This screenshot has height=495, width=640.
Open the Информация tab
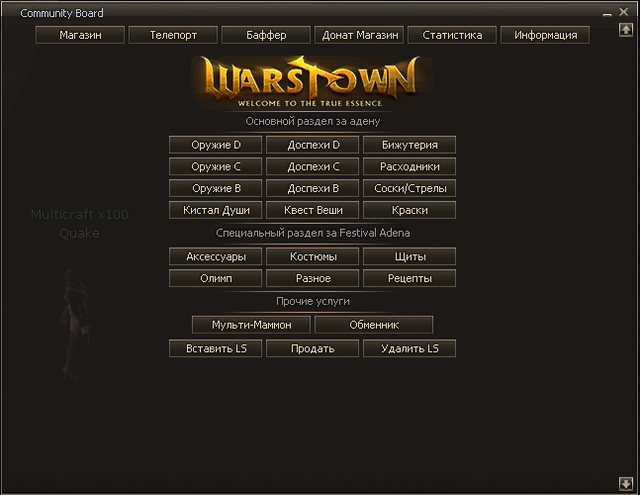(x=545, y=35)
